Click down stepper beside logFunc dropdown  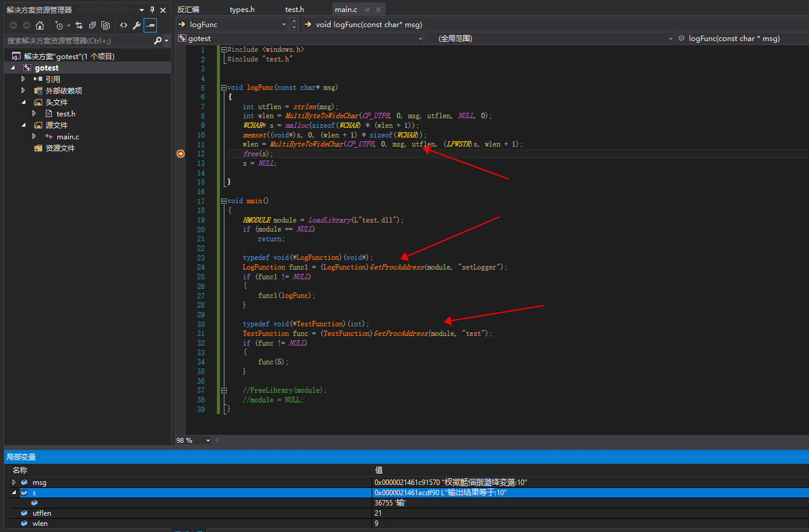coord(294,28)
